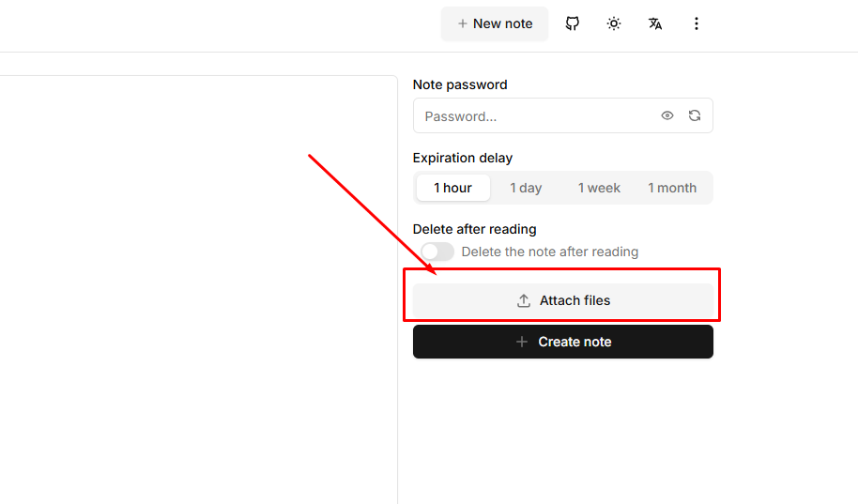Click the New note button

click(495, 23)
